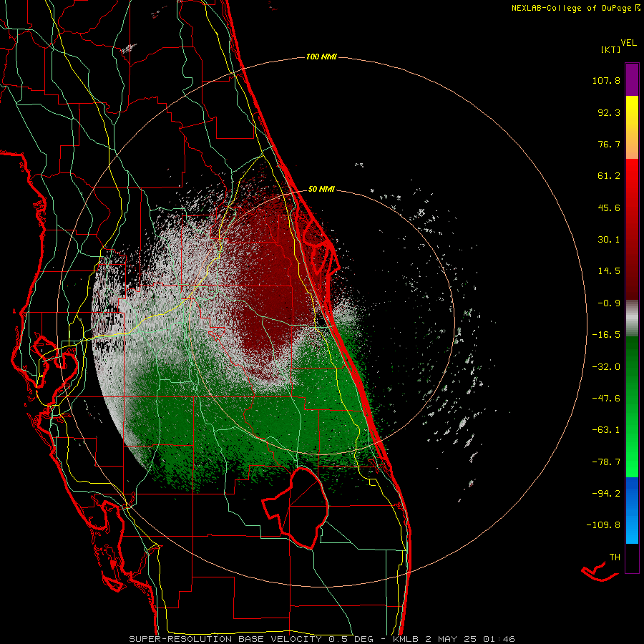Click the -109.8 velocity scale value
644x644 pixels.
click(x=603, y=525)
